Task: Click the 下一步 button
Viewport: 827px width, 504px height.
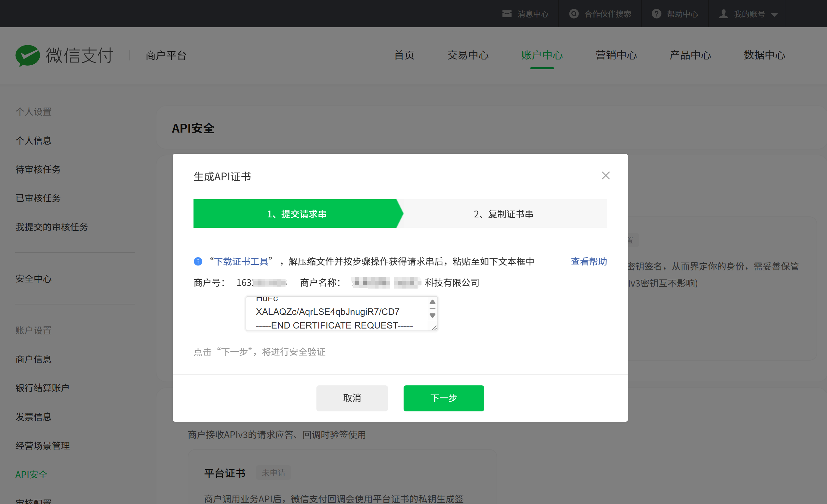Action: point(443,398)
